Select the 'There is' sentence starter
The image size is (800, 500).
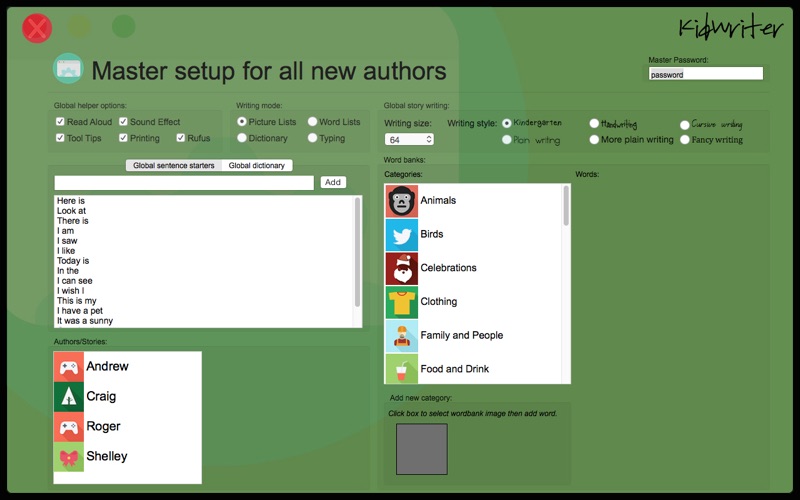(x=72, y=221)
